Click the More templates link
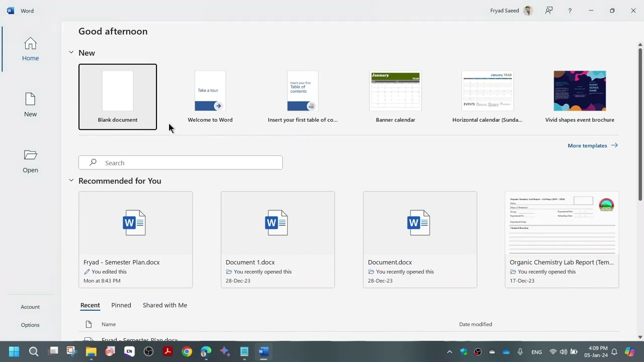Screen dimensions: 644x362 593,145
